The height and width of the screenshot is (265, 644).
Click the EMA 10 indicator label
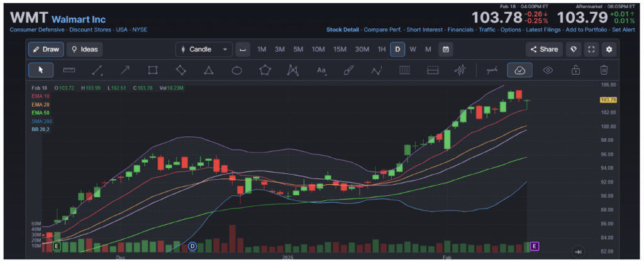point(40,96)
